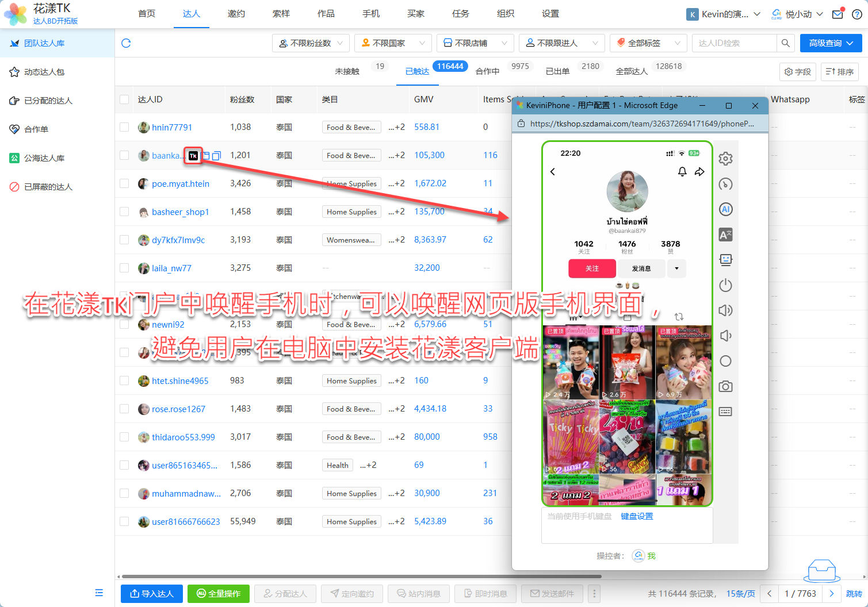Open the 不限国家 country dropdown

(393, 43)
